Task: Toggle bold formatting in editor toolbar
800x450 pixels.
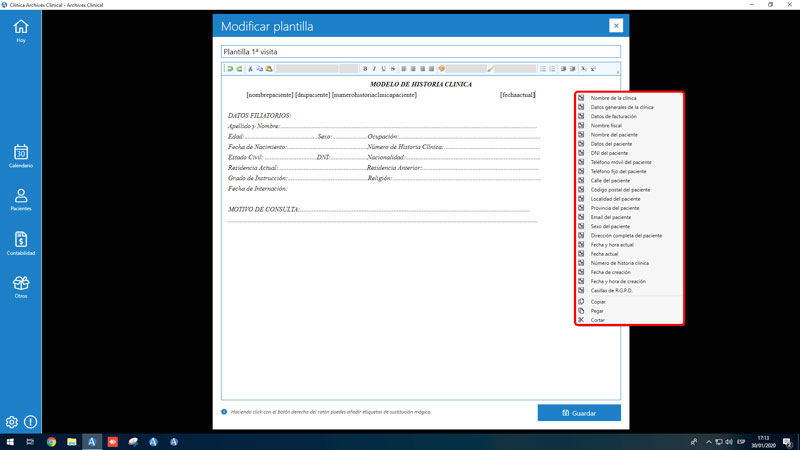Action: [x=364, y=69]
